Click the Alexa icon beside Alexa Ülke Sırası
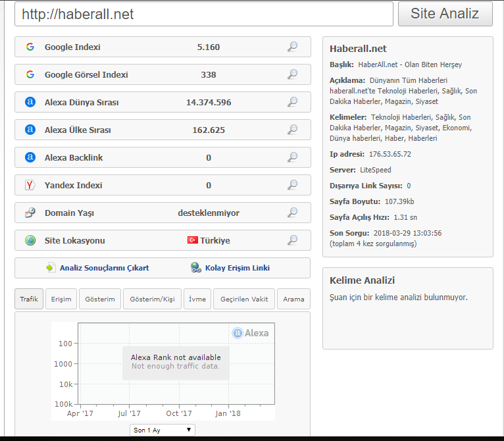Viewport: 504px width, 441px height. [30, 130]
